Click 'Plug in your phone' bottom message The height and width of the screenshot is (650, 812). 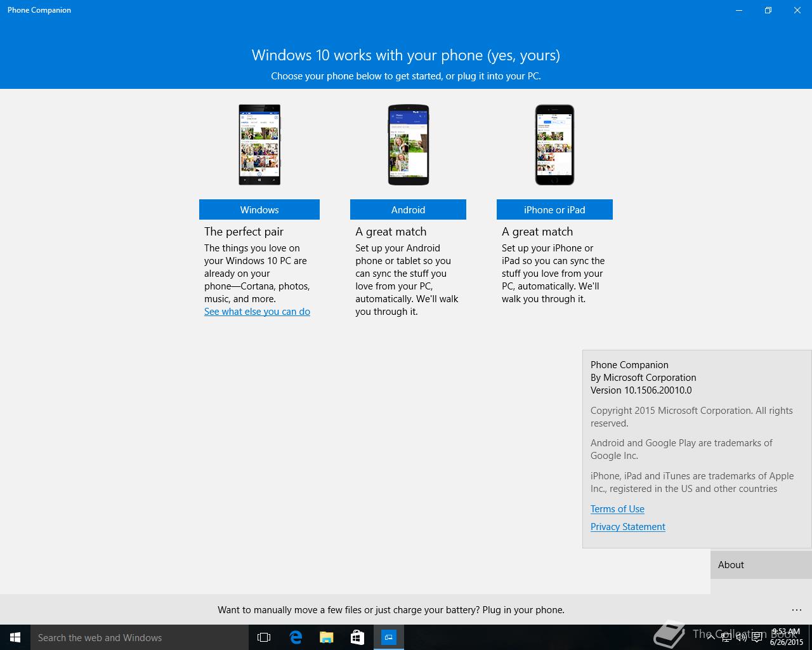pyautogui.click(x=391, y=610)
